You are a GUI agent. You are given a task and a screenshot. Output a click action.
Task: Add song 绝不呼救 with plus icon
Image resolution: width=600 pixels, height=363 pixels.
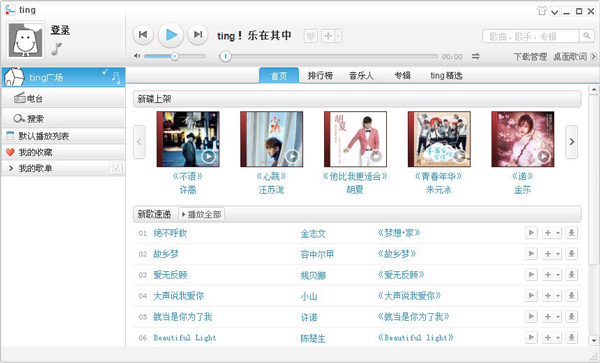click(548, 233)
